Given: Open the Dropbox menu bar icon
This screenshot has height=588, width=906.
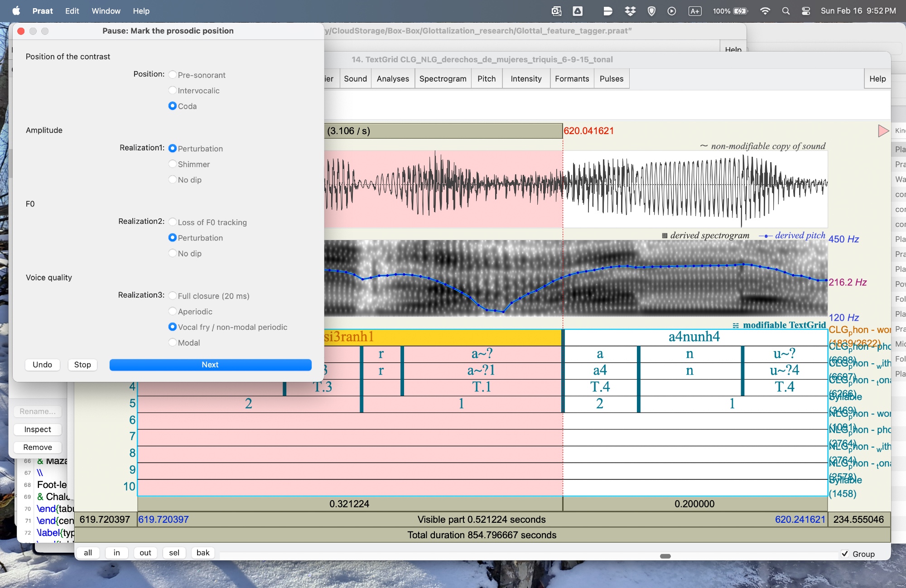Looking at the screenshot, I should (x=630, y=11).
